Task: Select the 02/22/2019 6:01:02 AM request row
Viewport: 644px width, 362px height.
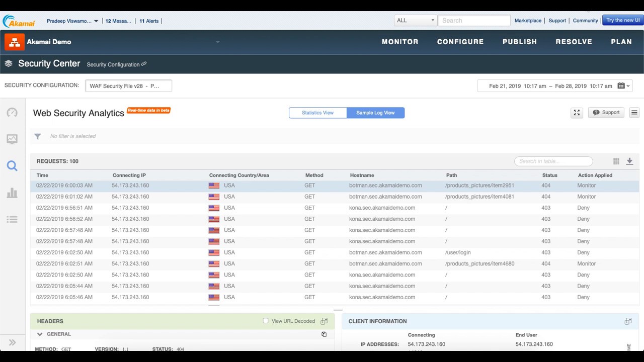Action: [x=335, y=197]
